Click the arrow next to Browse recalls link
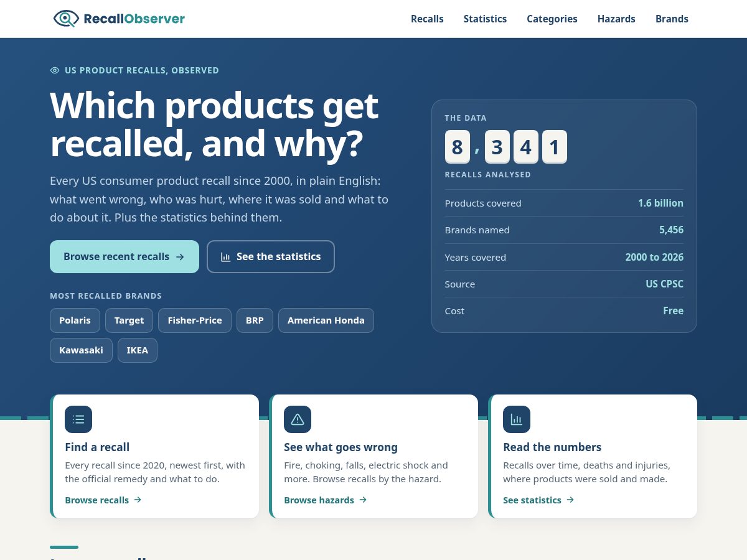747x560 pixels. [x=138, y=500]
